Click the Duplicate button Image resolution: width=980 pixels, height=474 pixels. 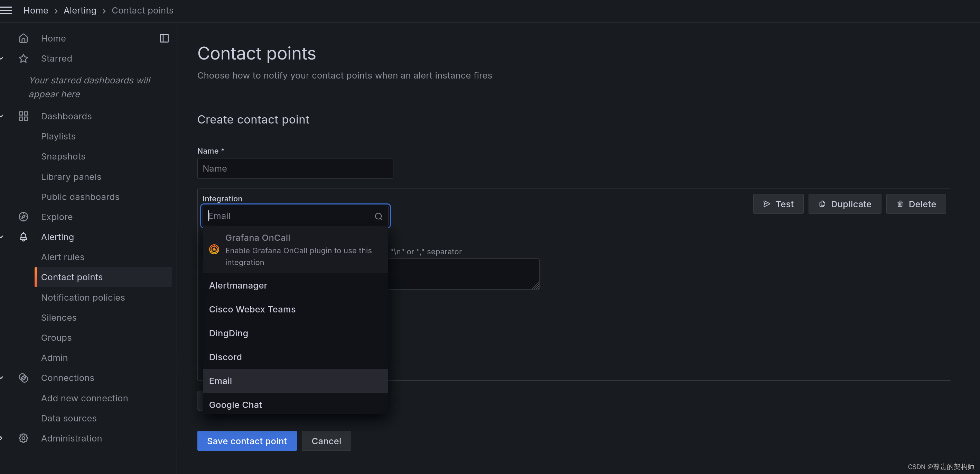(x=844, y=204)
